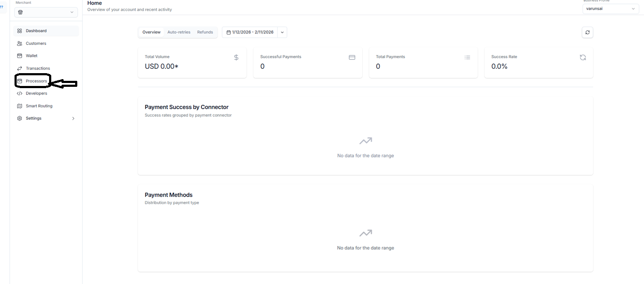Open the varunsai business profile dropdown

[x=610, y=9]
